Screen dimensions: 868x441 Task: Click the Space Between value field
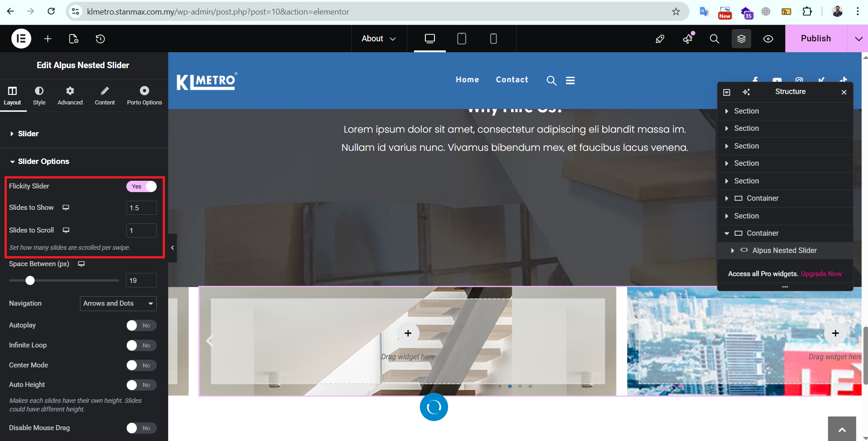point(141,281)
